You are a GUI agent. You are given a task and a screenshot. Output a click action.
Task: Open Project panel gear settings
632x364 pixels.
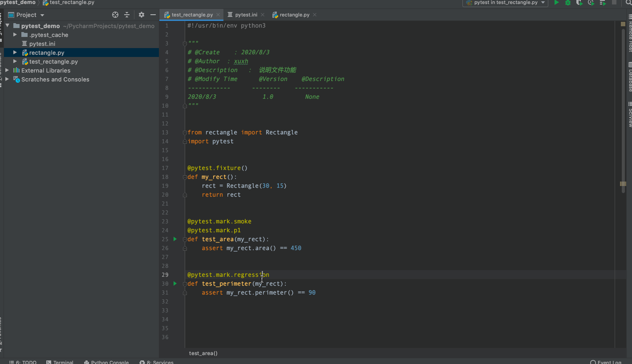pyautogui.click(x=142, y=15)
